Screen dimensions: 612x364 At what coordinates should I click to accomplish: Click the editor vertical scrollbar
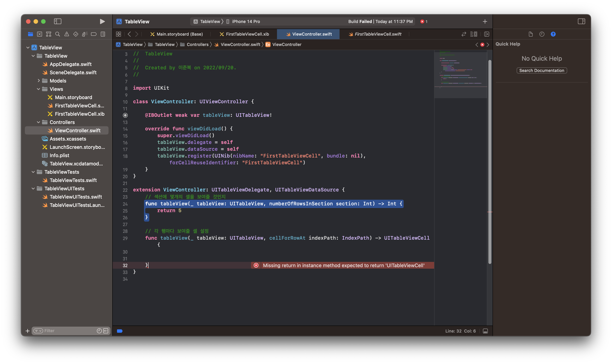(490, 162)
